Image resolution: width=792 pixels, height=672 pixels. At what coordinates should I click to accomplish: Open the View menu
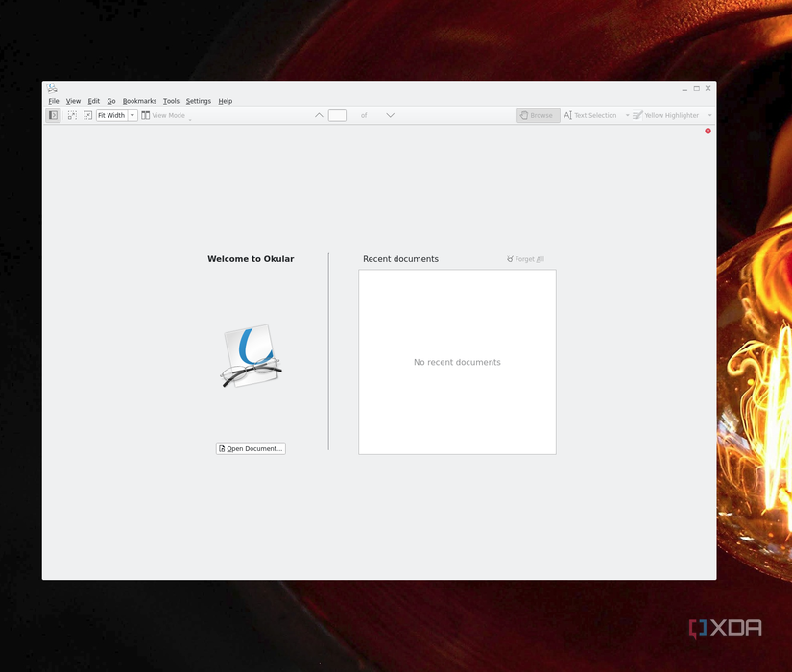coord(73,101)
